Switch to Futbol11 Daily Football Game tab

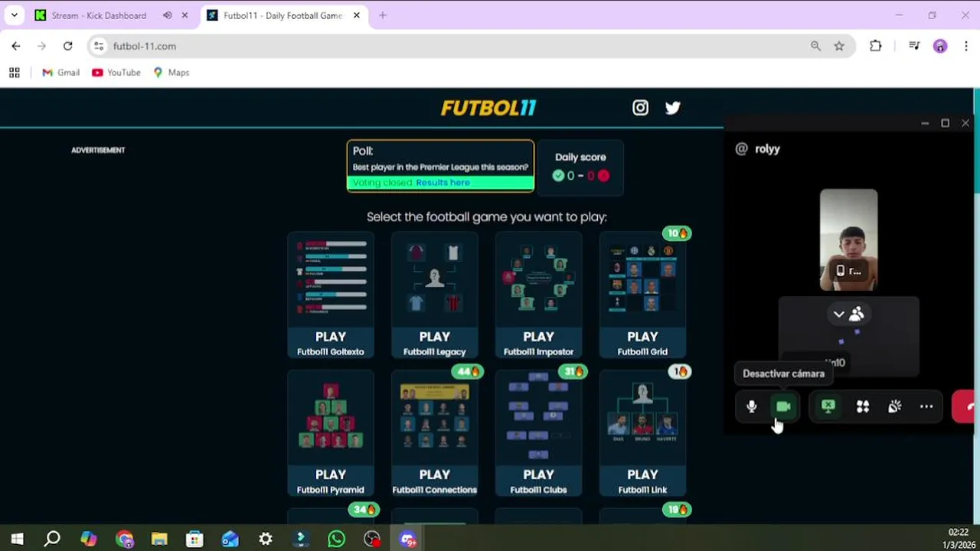tap(283, 15)
